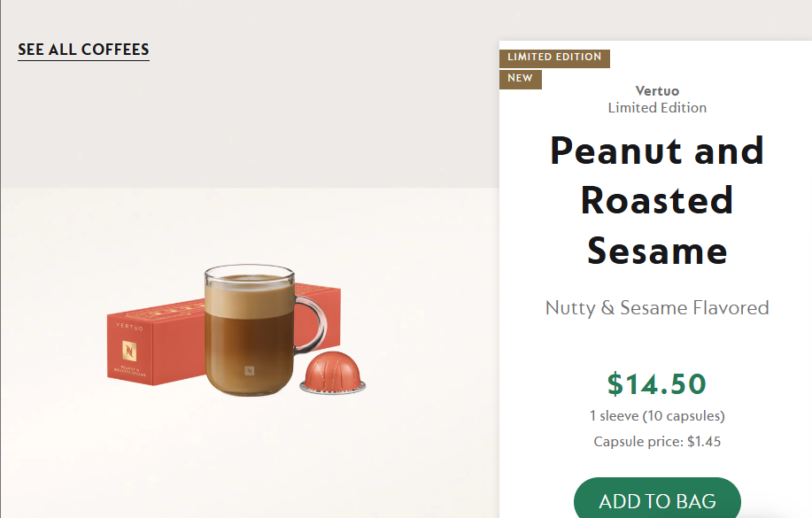Click the LIMITED EDITION badge
812x518 pixels.
554,58
